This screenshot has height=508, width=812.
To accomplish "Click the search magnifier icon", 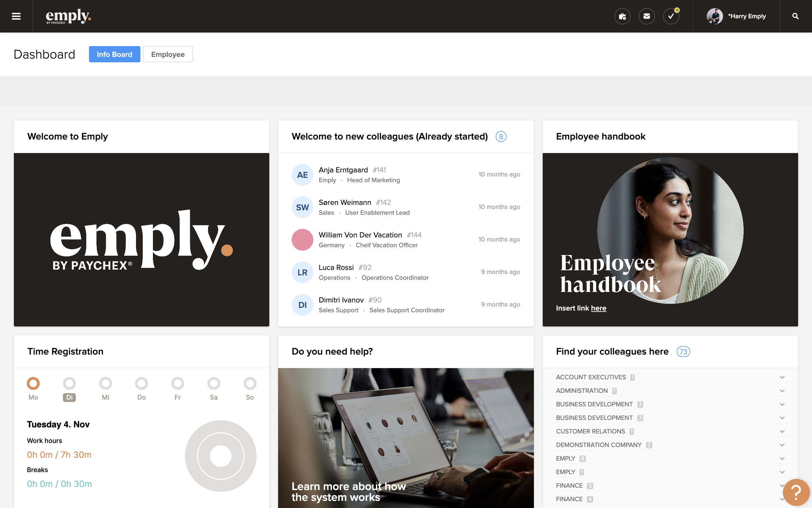I will 795,16.
